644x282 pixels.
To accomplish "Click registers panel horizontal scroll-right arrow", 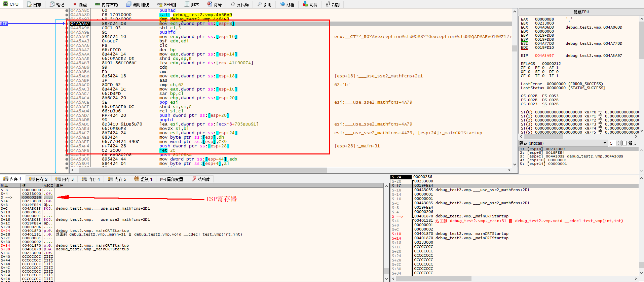I will tap(636, 137).
